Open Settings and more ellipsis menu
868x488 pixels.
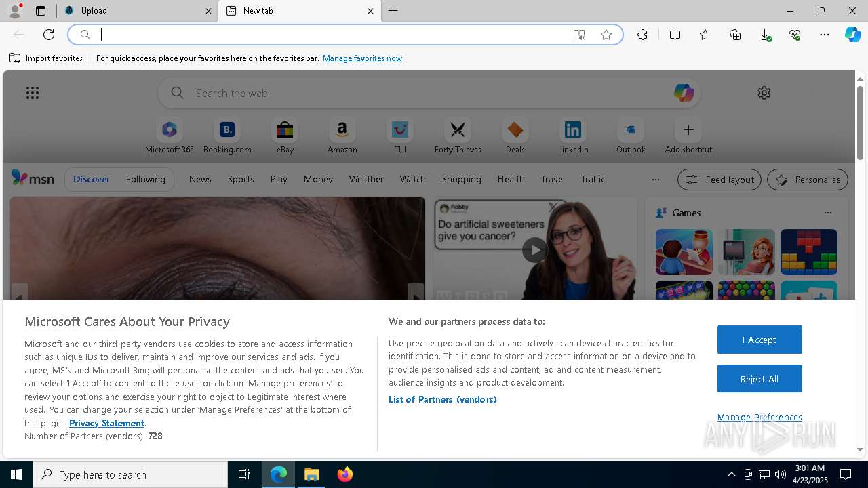pyautogui.click(x=825, y=35)
